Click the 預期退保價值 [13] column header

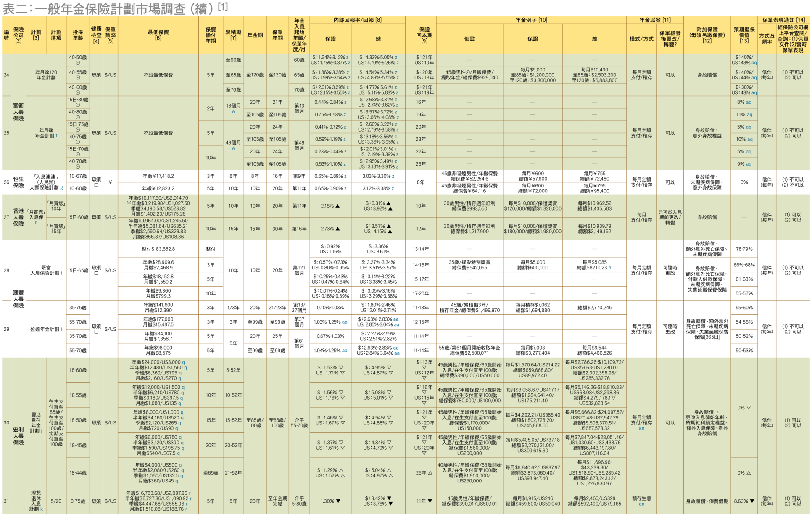click(744, 35)
